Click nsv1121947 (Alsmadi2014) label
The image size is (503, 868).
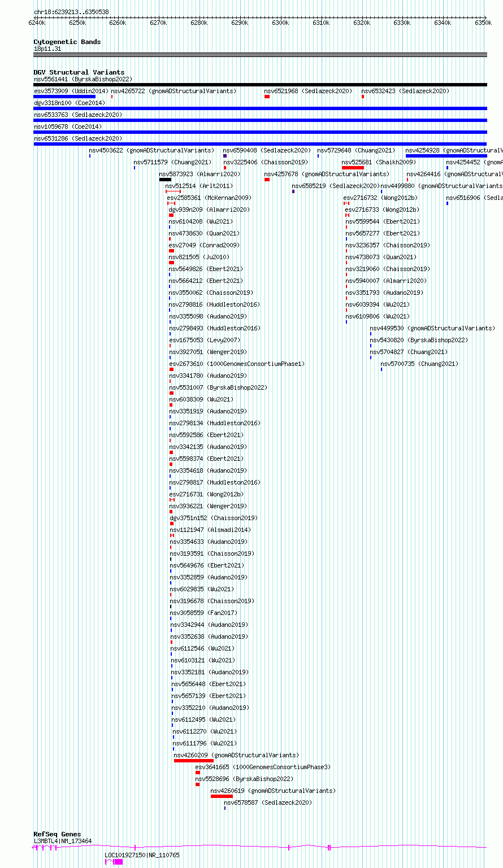[x=211, y=530]
